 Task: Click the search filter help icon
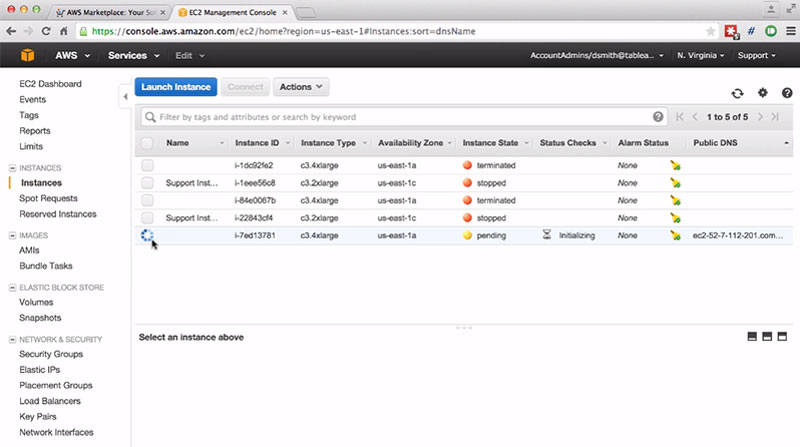[x=658, y=117]
